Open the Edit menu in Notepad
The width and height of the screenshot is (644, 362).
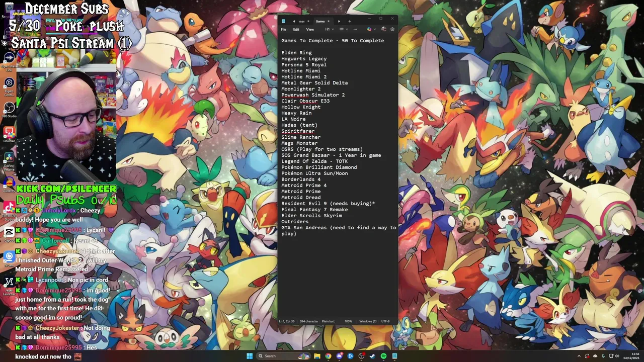(296, 29)
